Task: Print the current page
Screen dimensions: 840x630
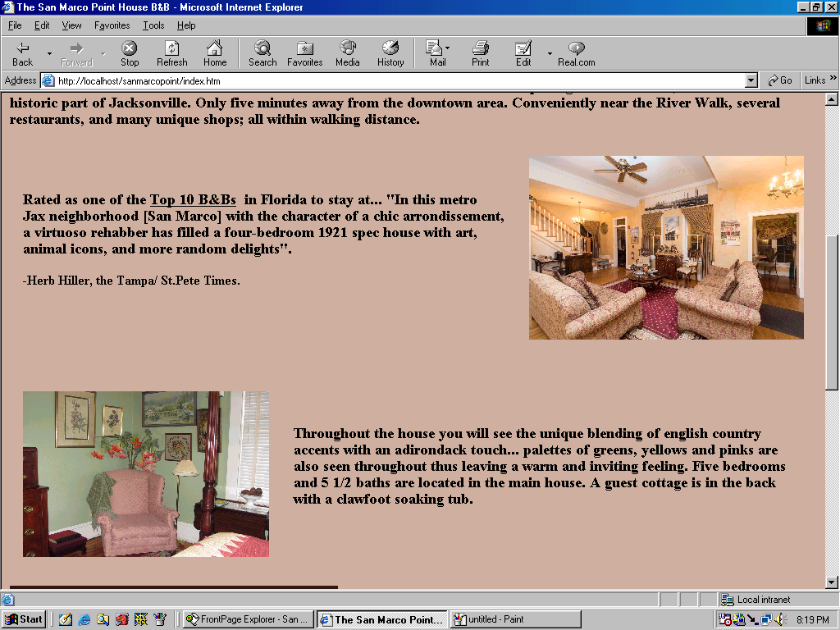Action: tap(481, 53)
